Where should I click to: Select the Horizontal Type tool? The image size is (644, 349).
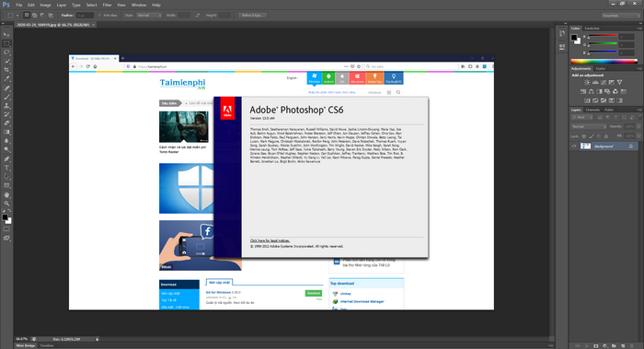click(x=6, y=168)
